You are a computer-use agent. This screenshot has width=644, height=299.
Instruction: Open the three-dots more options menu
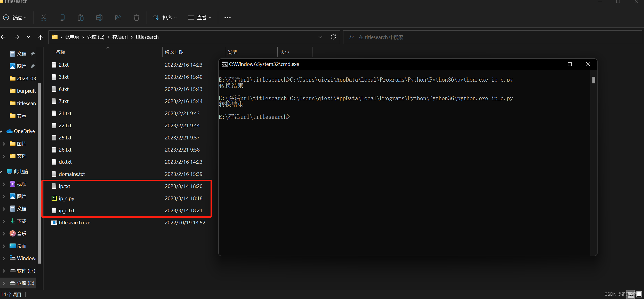pyautogui.click(x=227, y=18)
